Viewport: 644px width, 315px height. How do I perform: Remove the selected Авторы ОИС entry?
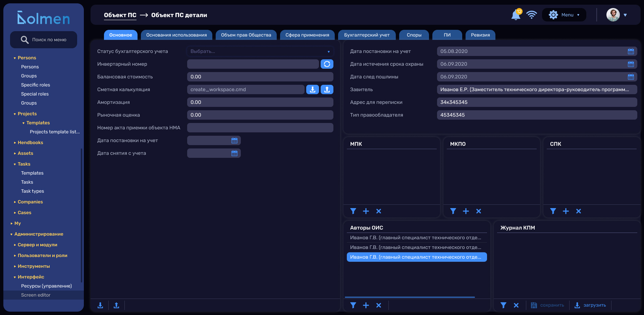click(x=379, y=305)
